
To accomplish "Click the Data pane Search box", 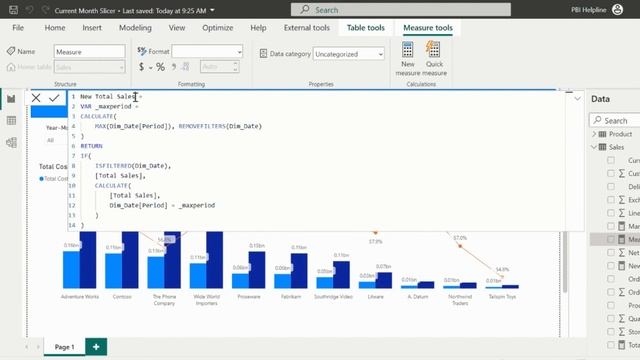I will pos(614,120).
